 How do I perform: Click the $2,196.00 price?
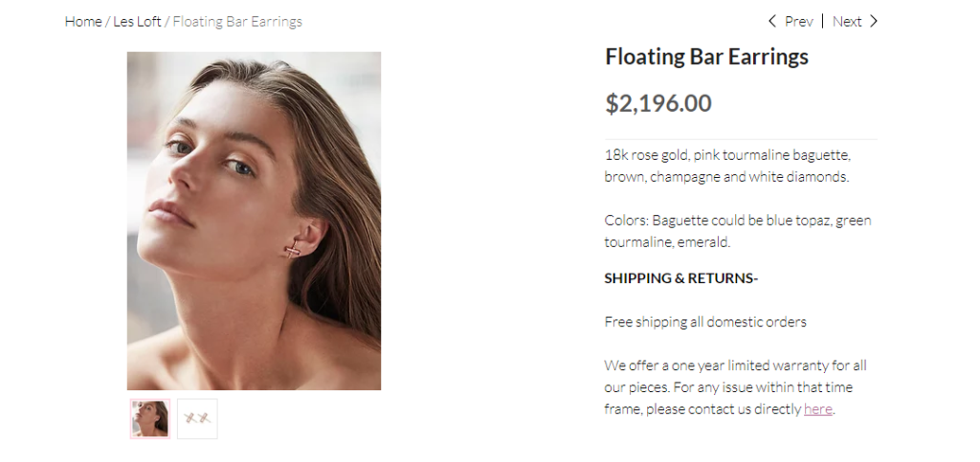click(x=657, y=103)
